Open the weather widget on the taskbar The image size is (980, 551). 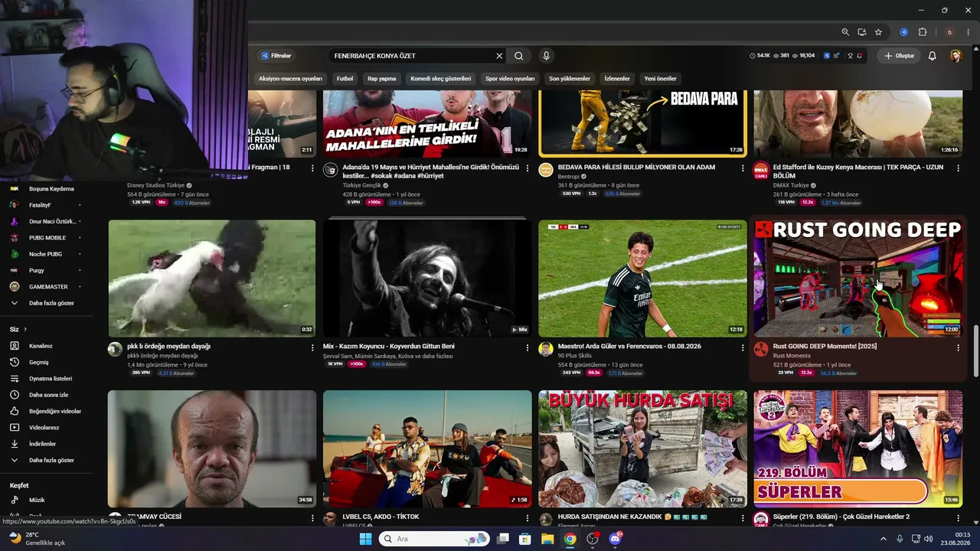click(37, 539)
